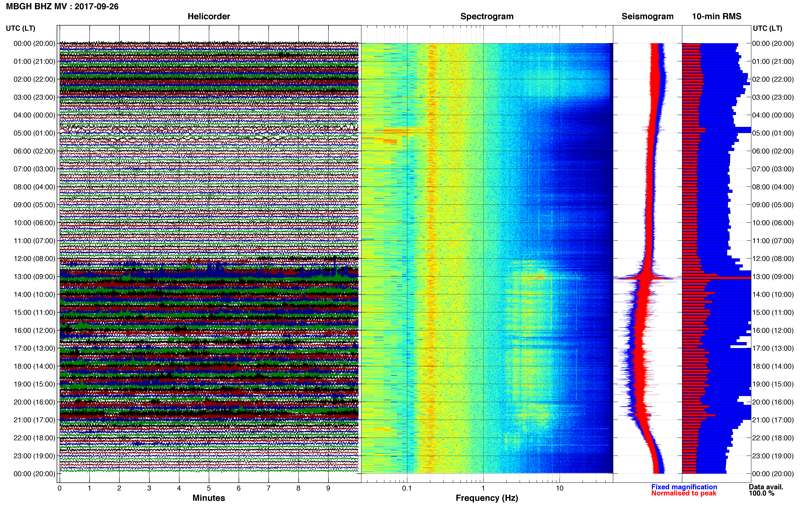Select the 'Spectrogram' panel heading
The height and width of the screenshot is (508, 812).
(487, 16)
